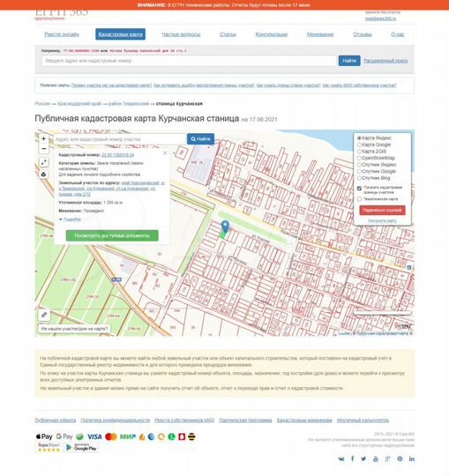The width and height of the screenshot is (449, 476).
Task: Select Карта Google map layer
Action: coord(374,145)
